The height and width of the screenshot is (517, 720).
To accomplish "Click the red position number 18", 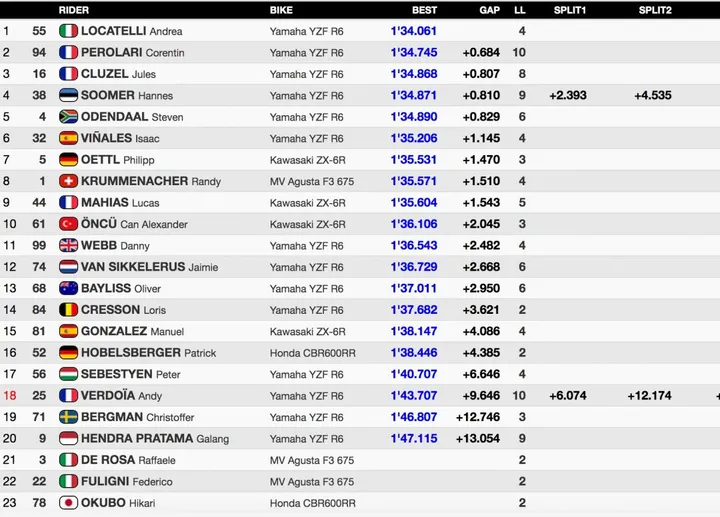I will [10, 395].
